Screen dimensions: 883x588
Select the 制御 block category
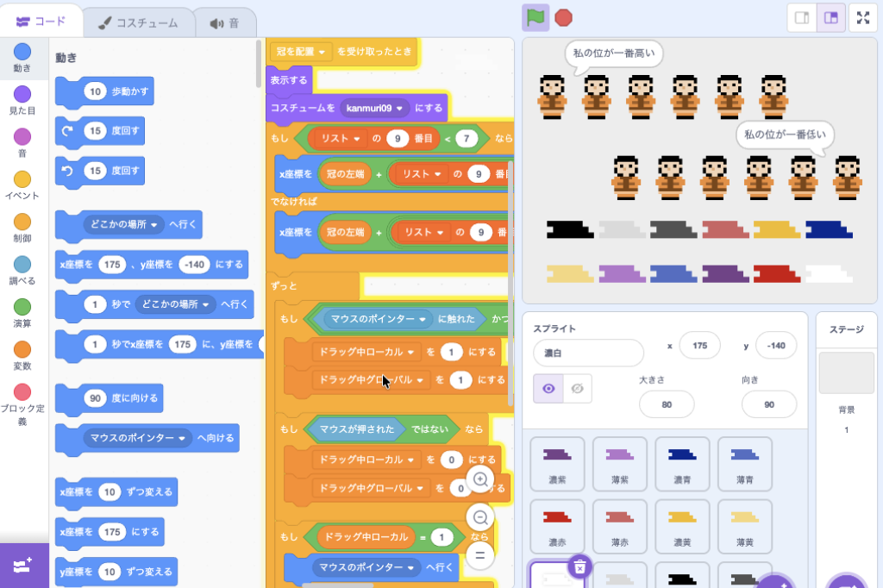click(x=22, y=229)
